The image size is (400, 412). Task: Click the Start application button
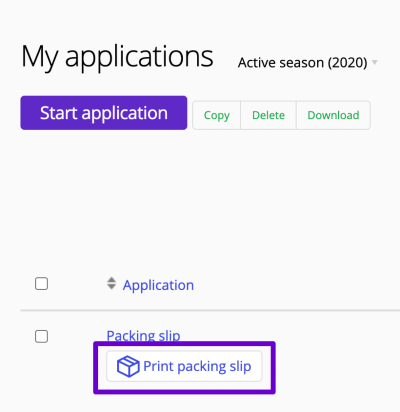tap(104, 113)
